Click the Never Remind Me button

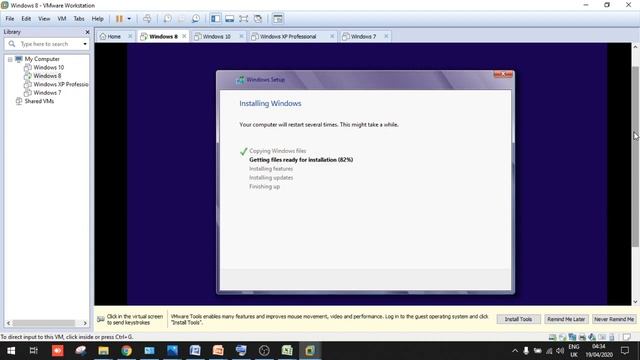click(x=614, y=319)
